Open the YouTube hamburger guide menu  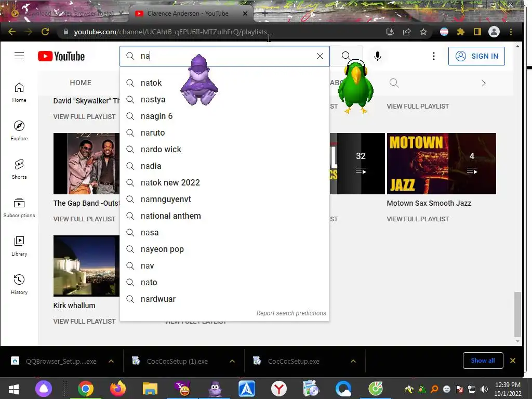[x=19, y=56]
